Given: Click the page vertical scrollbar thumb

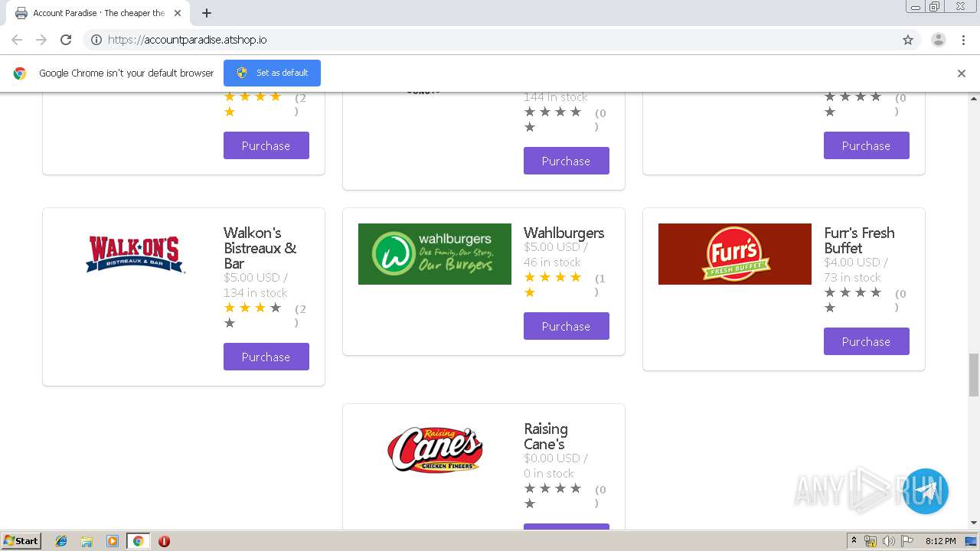Looking at the screenshot, I should tap(974, 375).
